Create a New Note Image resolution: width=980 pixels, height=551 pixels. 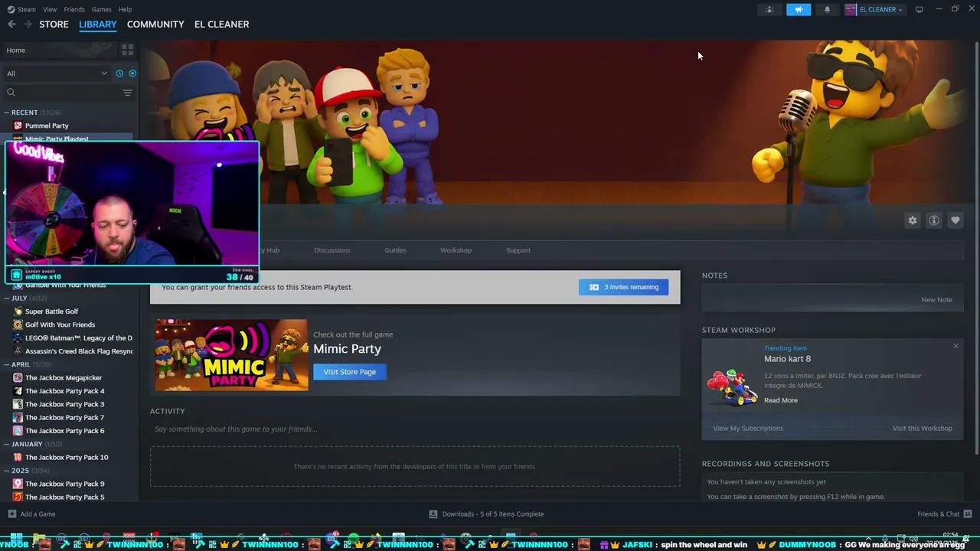(x=936, y=300)
